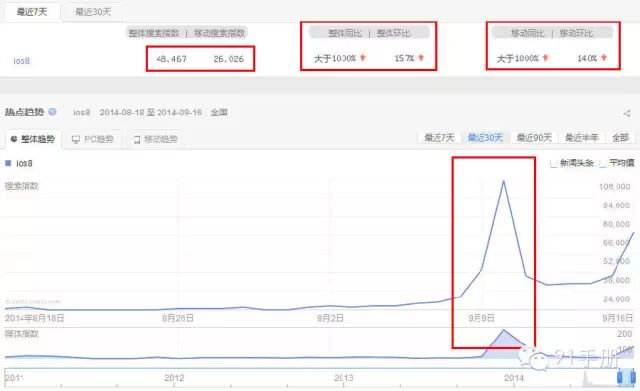The width and height of the screenshot is (640, 391).
Task: Click the 全国 region label
Action: (x=219, y=112)
